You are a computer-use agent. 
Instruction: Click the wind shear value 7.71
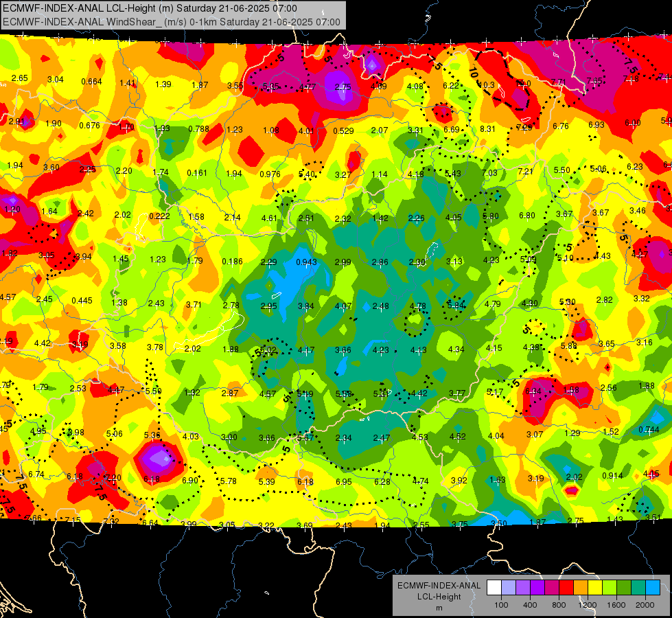559,82
